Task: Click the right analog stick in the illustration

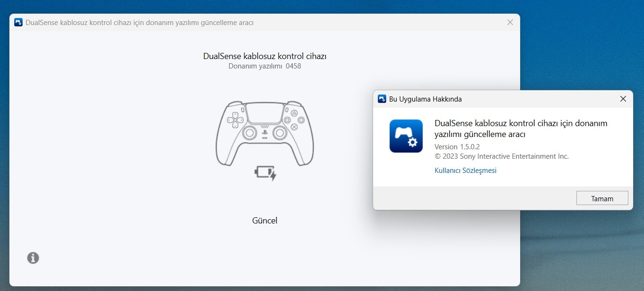Action: click(x=280, y=134)
